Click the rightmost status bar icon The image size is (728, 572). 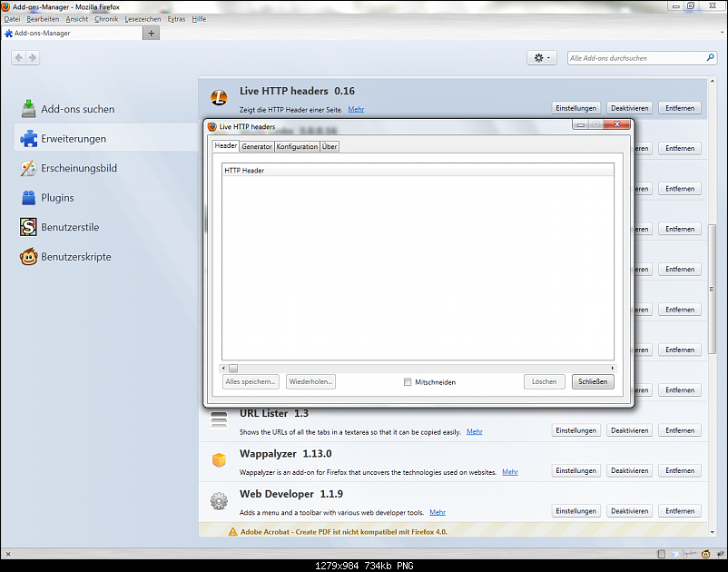pos(720,554)
